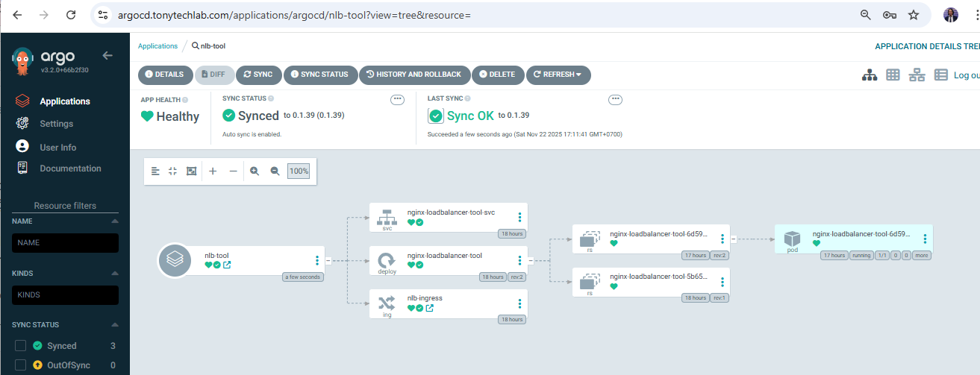The image size is (980, 375).
Task: Click the SYNC STATUS button
Action: click(320, 75)
